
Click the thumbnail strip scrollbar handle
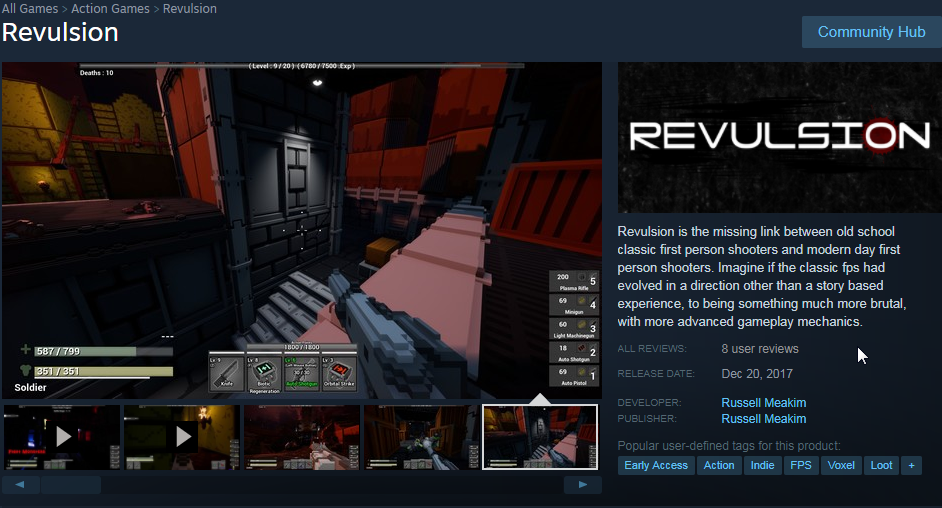point(71,485)
